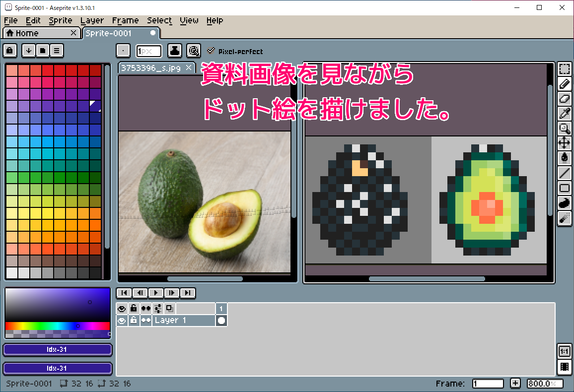Open the Sprite menu
Image resolution: width=574 pixels, height=392 pixels.
tap(60, 20)
